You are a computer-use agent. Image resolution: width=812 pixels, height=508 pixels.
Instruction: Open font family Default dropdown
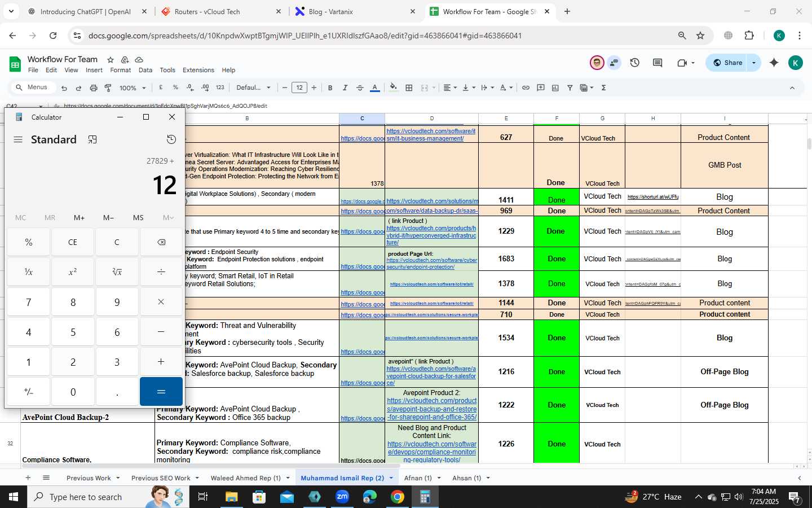pyautogui.click(x=254, y=87)
